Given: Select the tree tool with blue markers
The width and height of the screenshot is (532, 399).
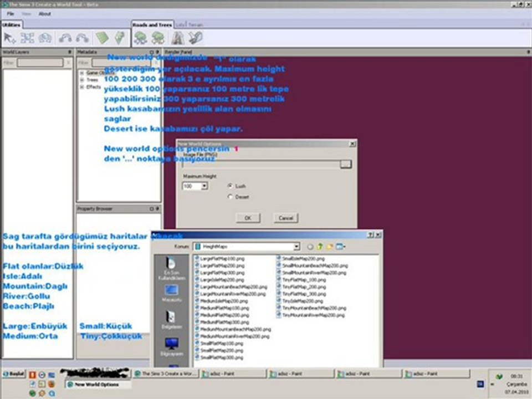Looking at the screenshot, I should (x=140, y=38).
